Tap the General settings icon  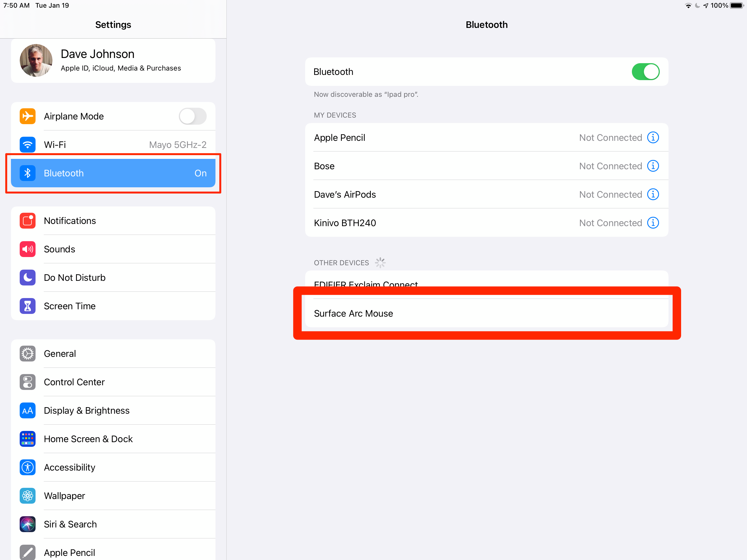(x=28, y=354)
